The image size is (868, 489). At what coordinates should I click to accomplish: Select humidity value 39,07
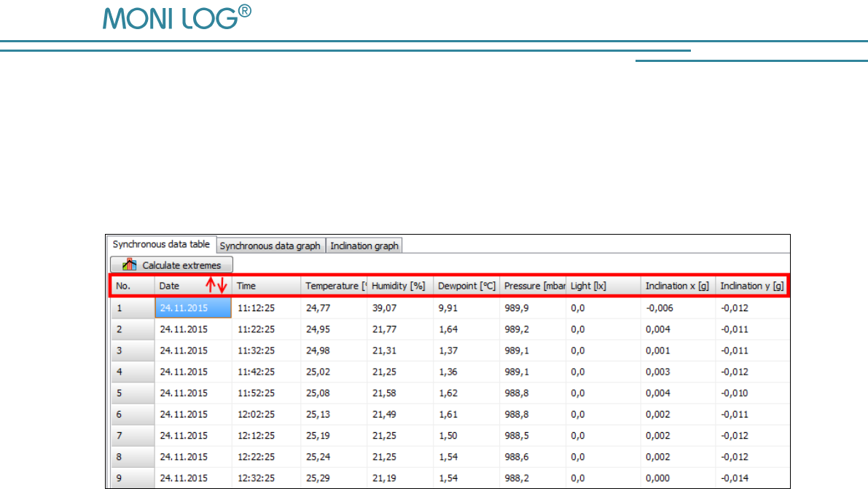[x=384, y=308]
